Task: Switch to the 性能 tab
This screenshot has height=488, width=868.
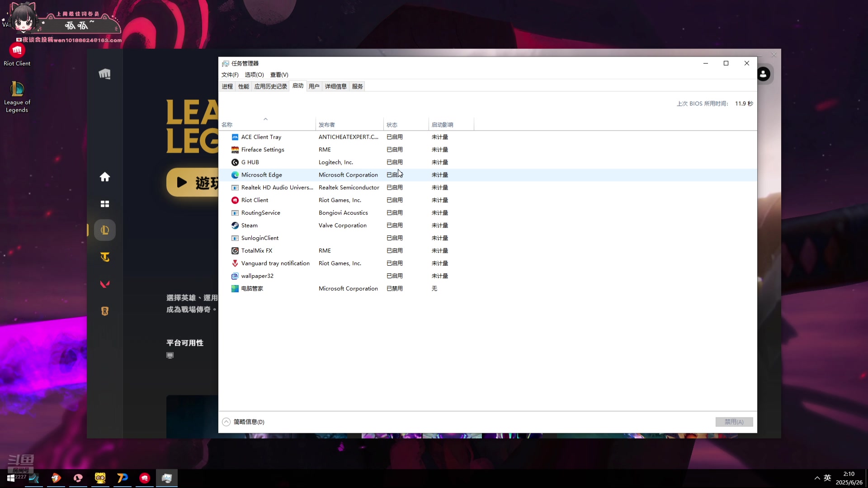Action: [244, 86]
